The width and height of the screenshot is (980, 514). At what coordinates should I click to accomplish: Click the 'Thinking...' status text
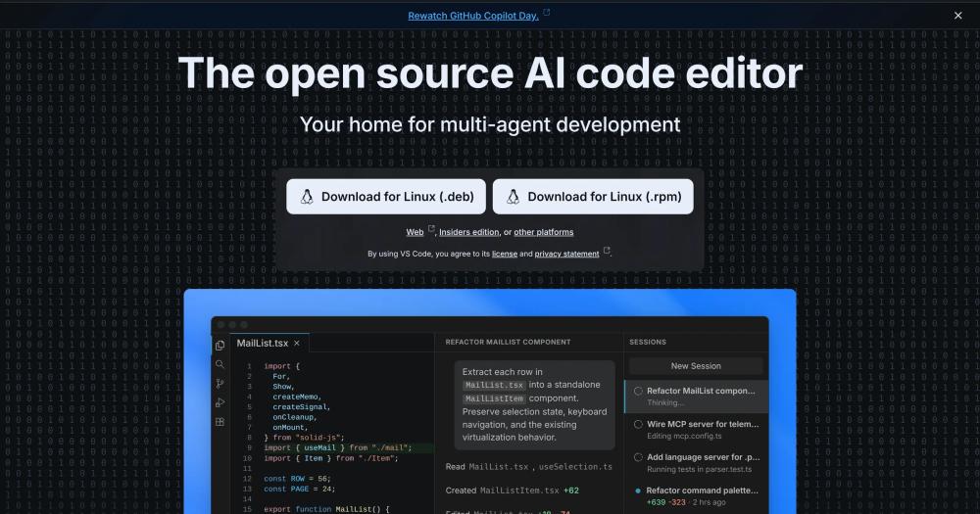click(665, 402)
